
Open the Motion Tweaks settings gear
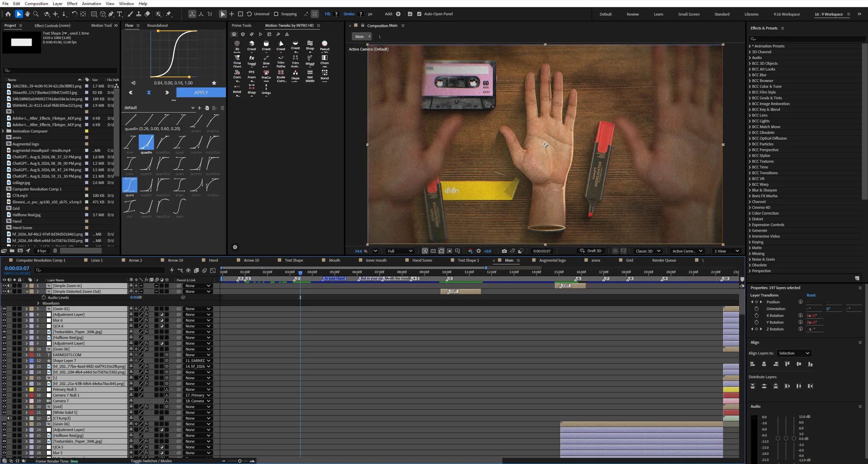tap(235, 247)
